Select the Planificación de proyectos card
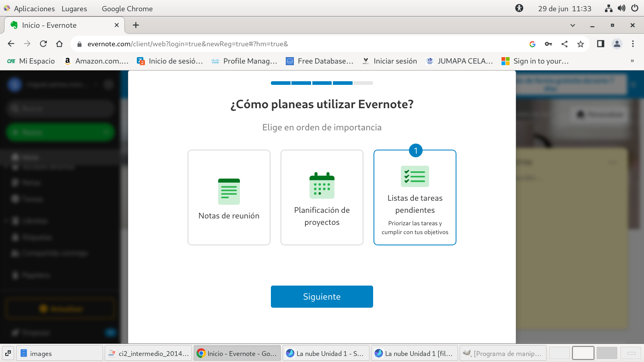The image size is (644, 362). click(x=322, y=197)
